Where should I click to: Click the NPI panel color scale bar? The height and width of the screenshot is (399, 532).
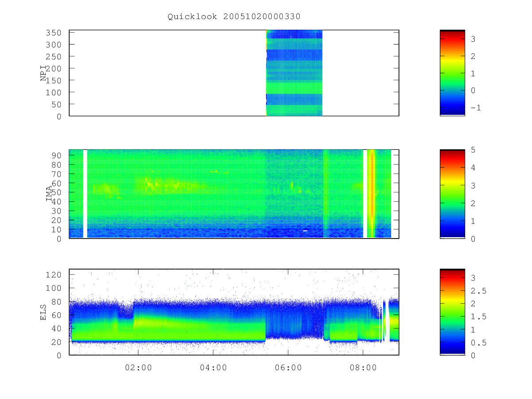pyautogui.click(x=452, y=73)
